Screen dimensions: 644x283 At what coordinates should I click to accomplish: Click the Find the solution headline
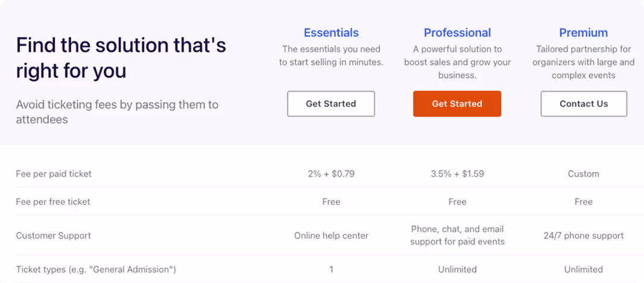(121, 58)
